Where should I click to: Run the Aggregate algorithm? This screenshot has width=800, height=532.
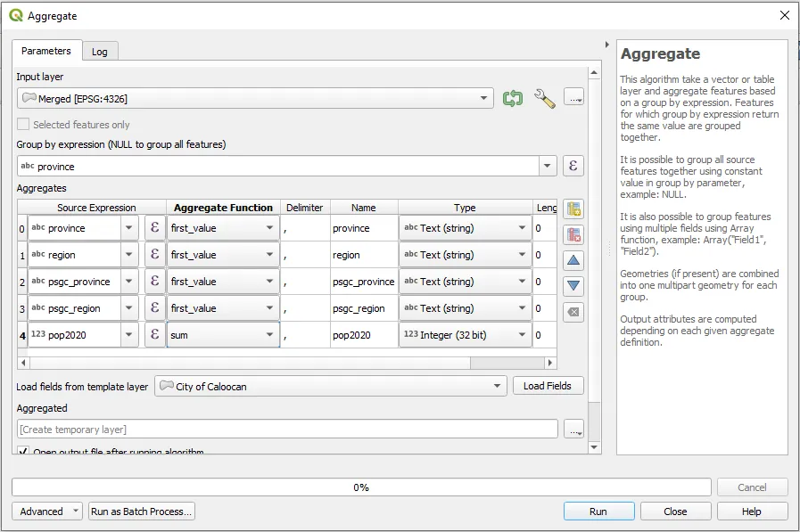pos(598,512)
